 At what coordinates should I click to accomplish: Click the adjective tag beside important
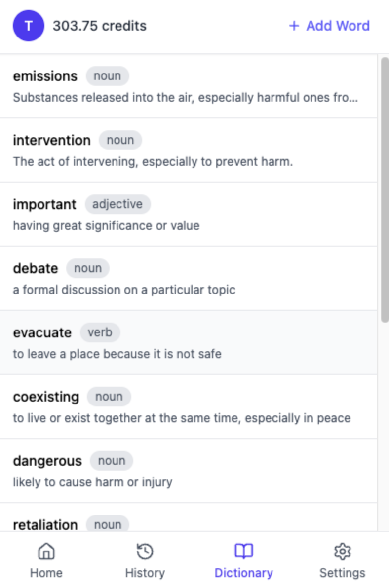(x=118, y=204)
